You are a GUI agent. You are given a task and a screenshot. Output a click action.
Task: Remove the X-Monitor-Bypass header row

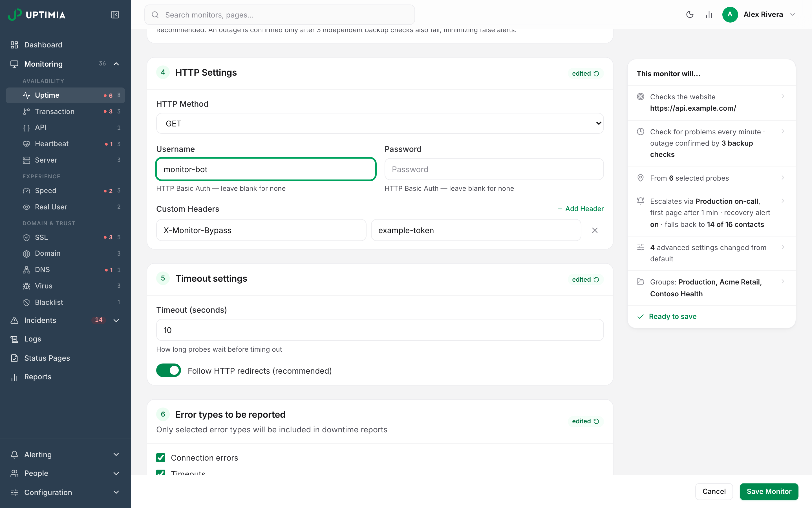tap(595, 230)
